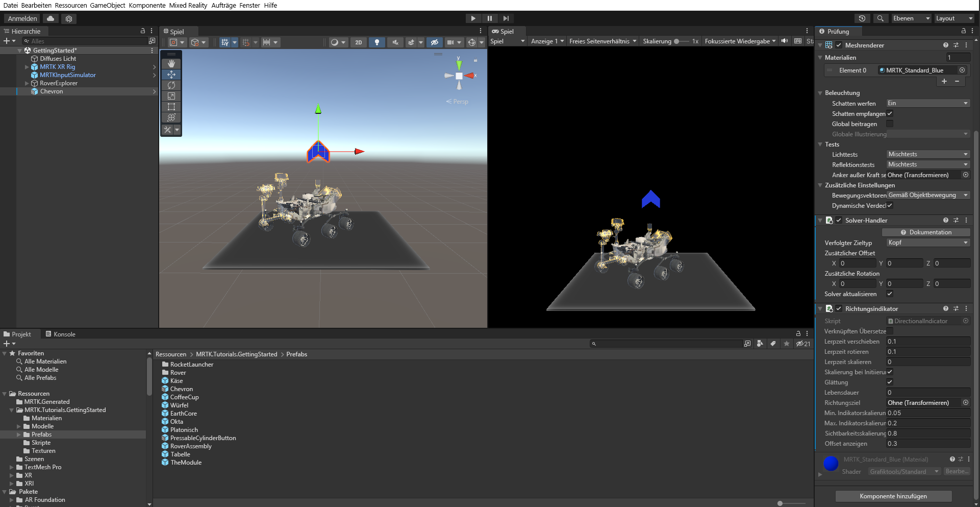
Task: Open Verfolgter Zieltyp dropdown showing Kopf
Action: 928,243
